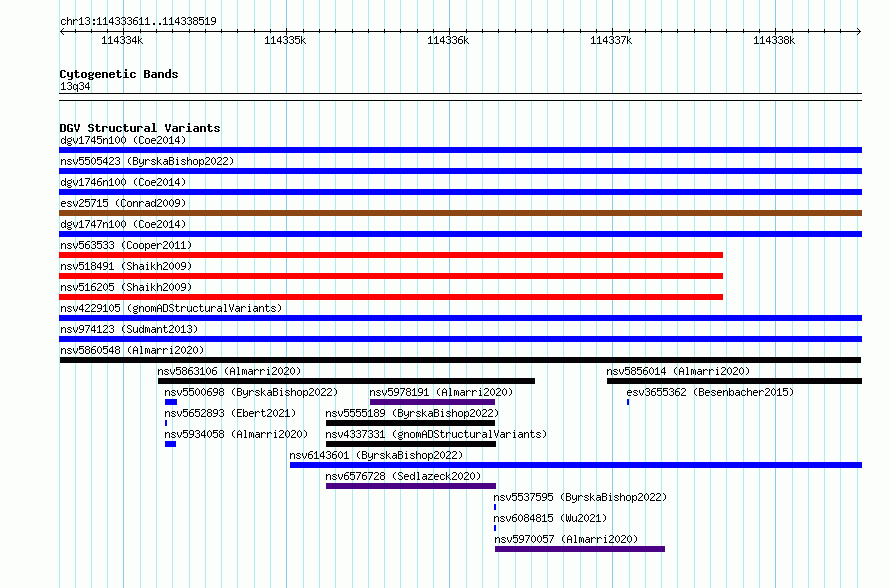This screenshot has height=588, width=890.
Task: Open nsv6084815 (Wu2021) label
Action: tap(550, 518)
